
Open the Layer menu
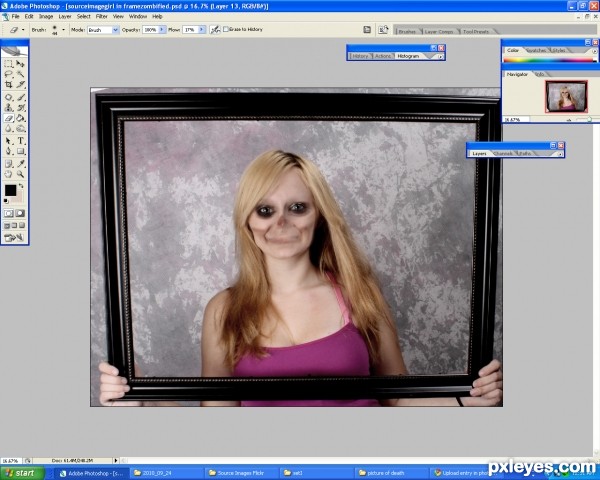(65, 16)
